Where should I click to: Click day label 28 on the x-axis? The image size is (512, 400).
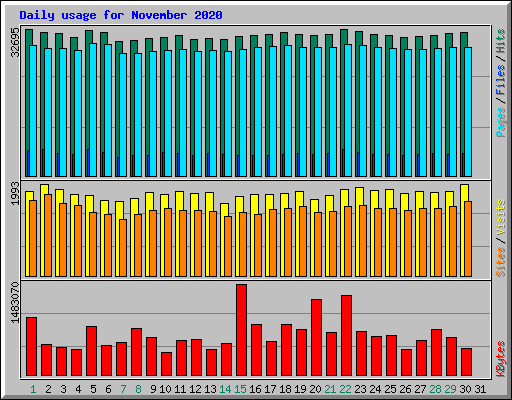435,389
